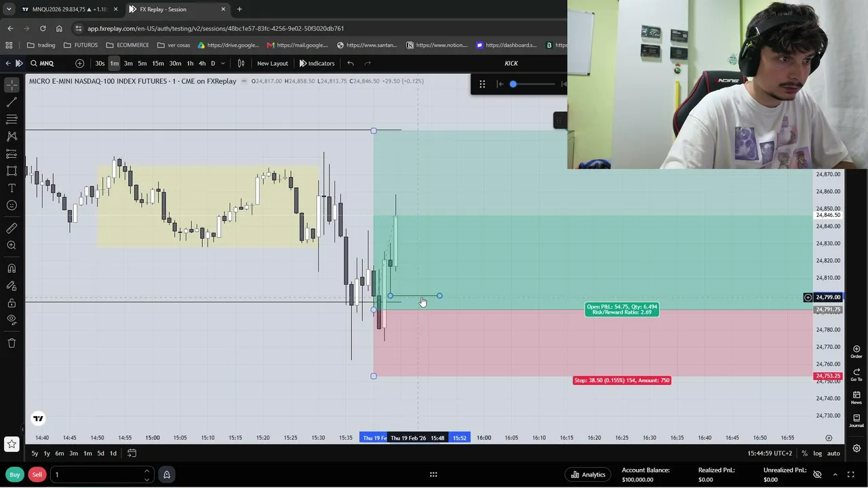868x488 pixels.
Task: Toggle magnet mode for drawings
Action: 12,268
